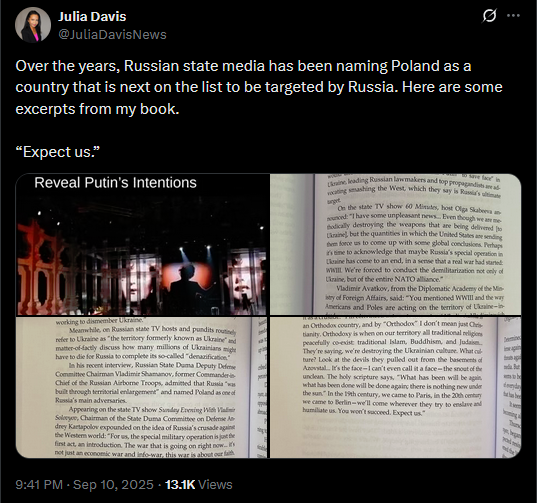Viewport: 537px width, 503px height.
Task: Open the Reveal Putin's Intentions image
Action: click(x=142, y=244)
